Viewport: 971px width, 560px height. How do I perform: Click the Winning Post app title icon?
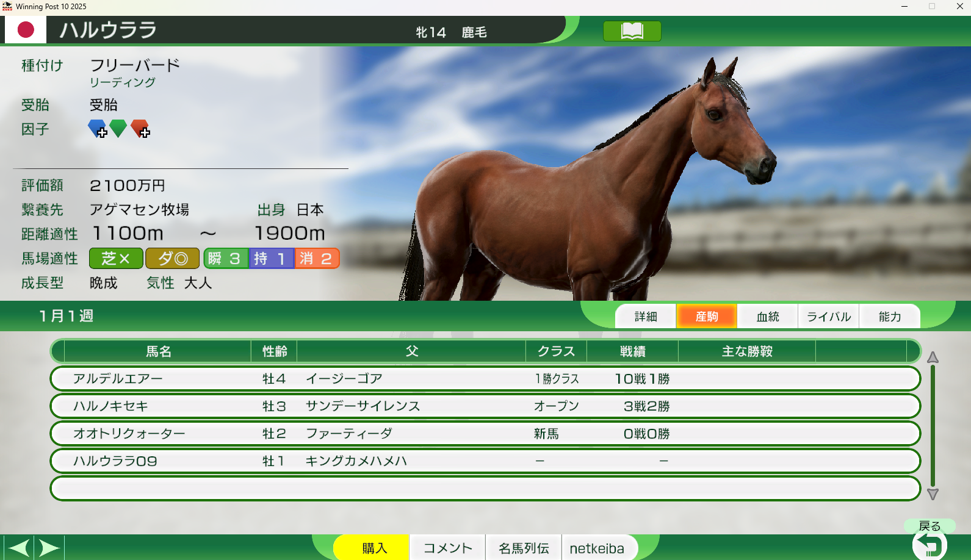7,7
